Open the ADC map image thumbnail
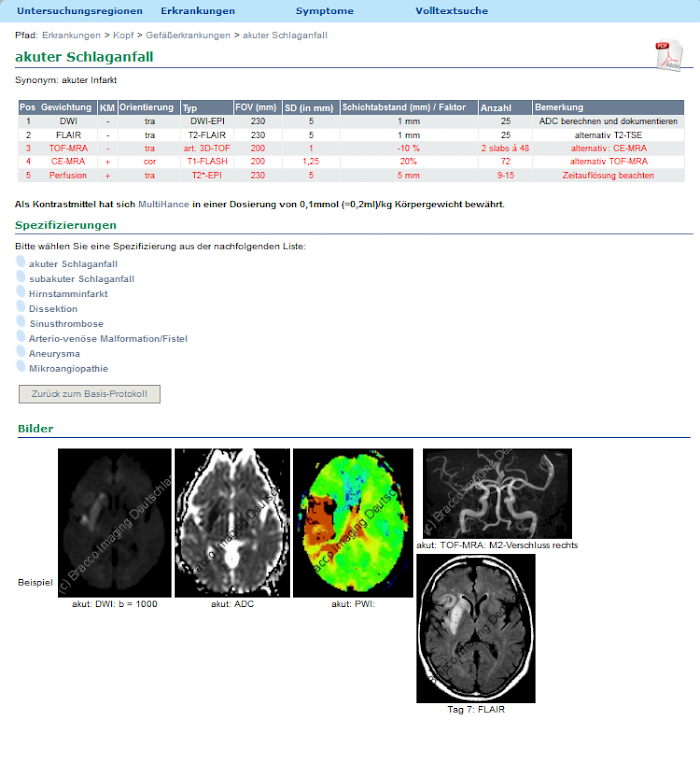Screen dimensions: 700x777 (x=232, y=523)
